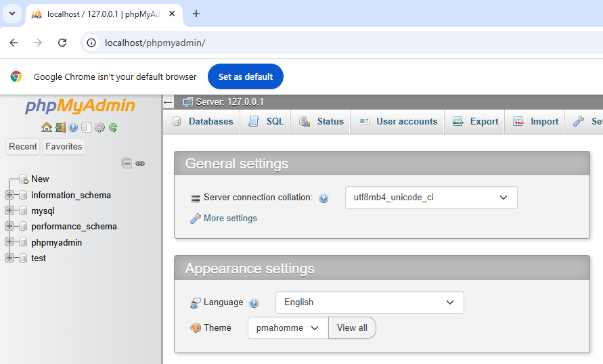
Task: Open the MariaDB documentation pages icon
Action: (86, 127)
